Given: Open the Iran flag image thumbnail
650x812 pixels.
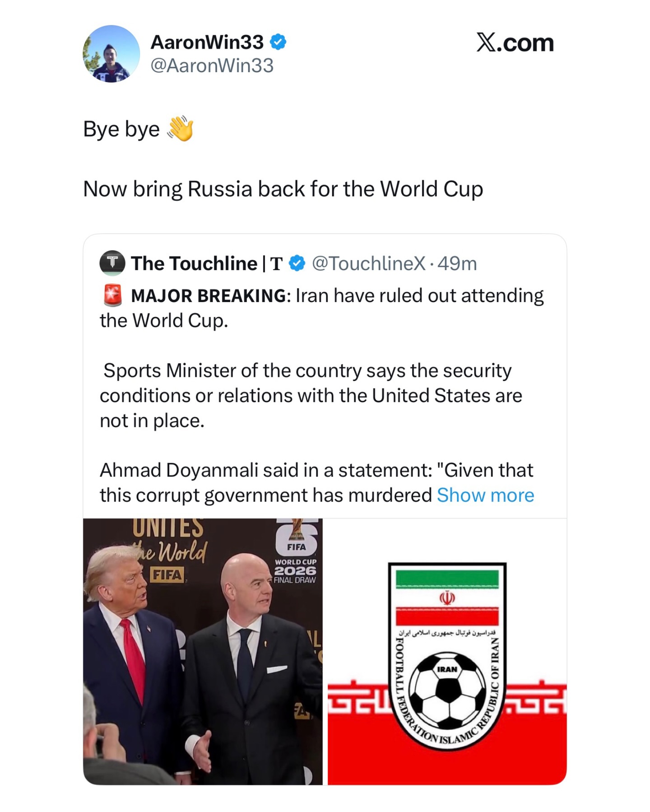Looking at the screenshot, I should coord(447,652).
